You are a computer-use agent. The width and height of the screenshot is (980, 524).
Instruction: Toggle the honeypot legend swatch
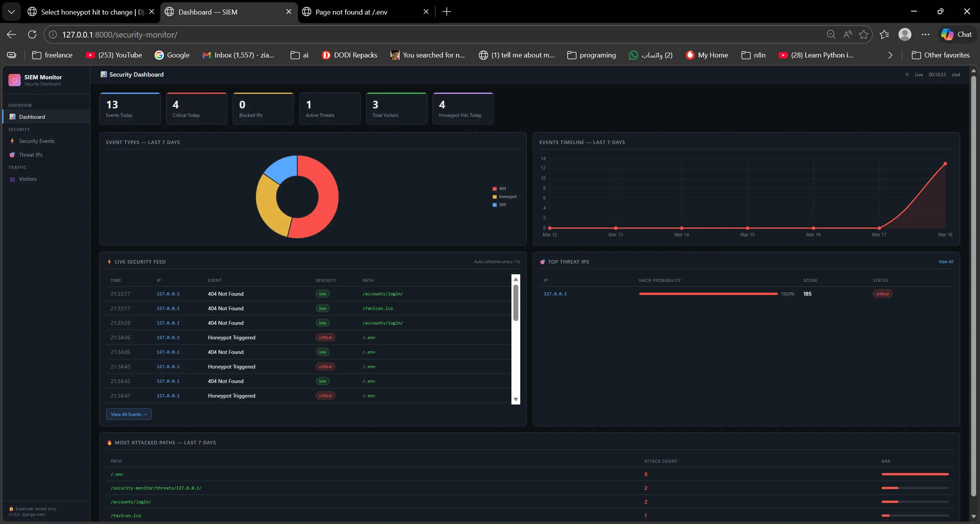[x=495, y=196]
